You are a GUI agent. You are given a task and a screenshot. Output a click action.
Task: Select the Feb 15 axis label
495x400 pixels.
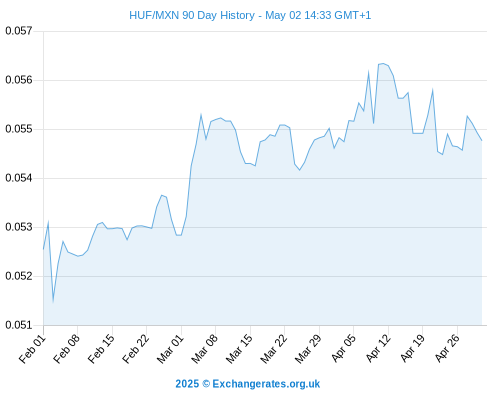101,348
